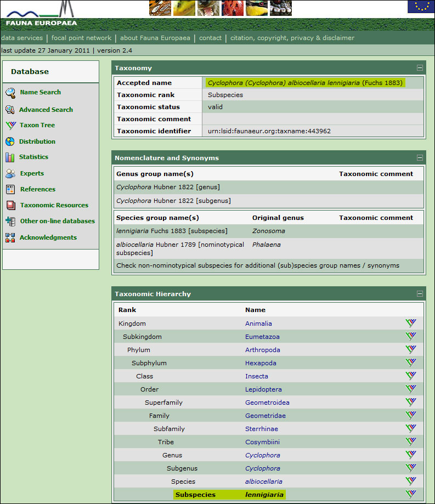Click the Name Search magnifier icon

coord(10,93)
